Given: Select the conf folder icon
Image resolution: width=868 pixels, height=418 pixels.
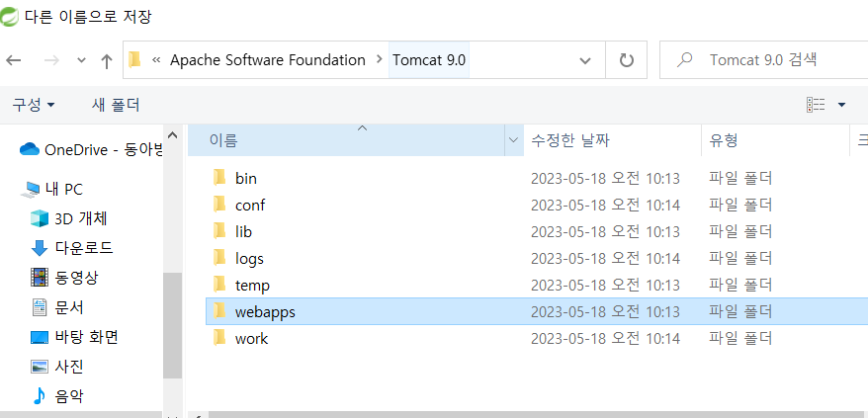Looking at the screenshot, I should click(x=219, y=205).
